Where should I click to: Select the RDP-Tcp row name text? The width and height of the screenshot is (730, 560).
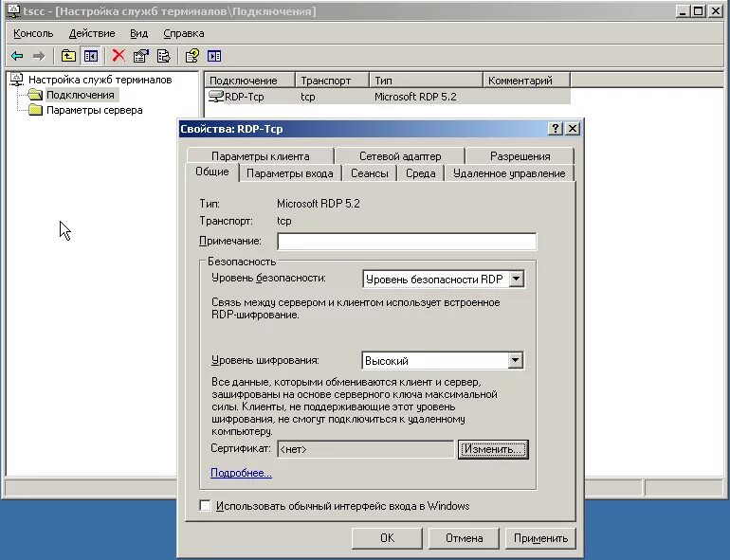click(x=245, y=97)
